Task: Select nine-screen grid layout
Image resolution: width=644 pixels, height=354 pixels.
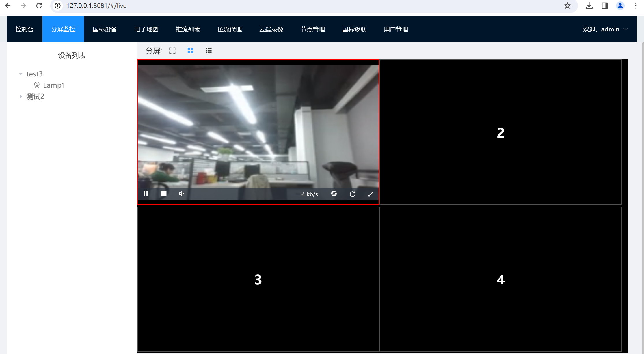Action: pyautogui.click(x=209, y=51)
